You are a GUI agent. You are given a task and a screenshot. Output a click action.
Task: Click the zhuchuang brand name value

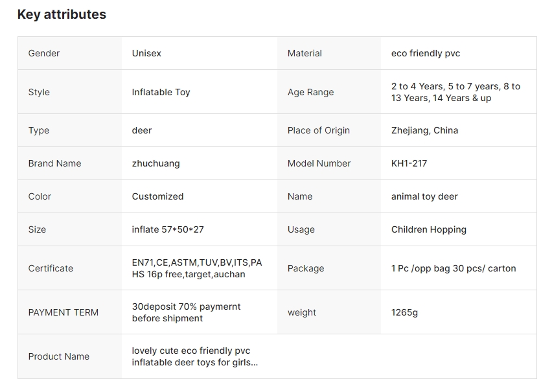click(155, 163)
